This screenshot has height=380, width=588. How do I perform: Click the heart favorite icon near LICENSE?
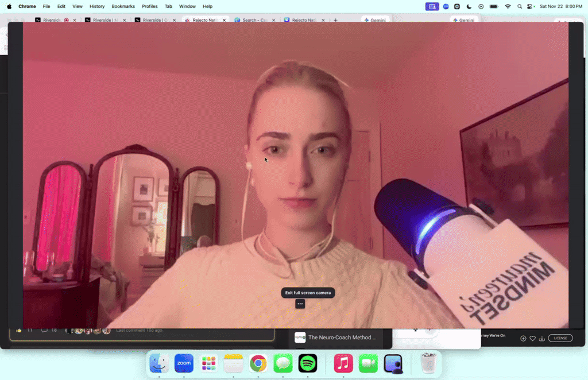(x=532, y=339)
